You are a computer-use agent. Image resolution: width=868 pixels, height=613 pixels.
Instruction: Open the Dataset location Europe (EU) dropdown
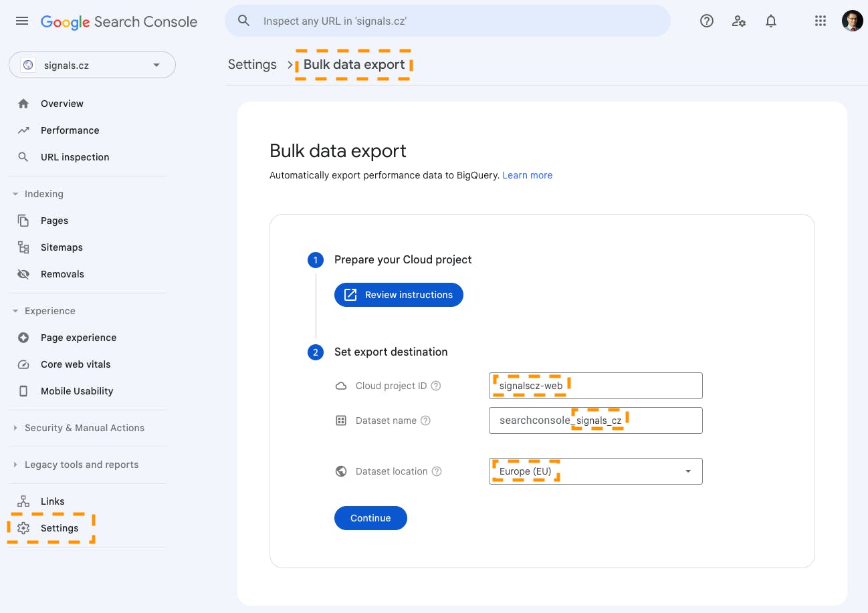click(x=596, y=471)
